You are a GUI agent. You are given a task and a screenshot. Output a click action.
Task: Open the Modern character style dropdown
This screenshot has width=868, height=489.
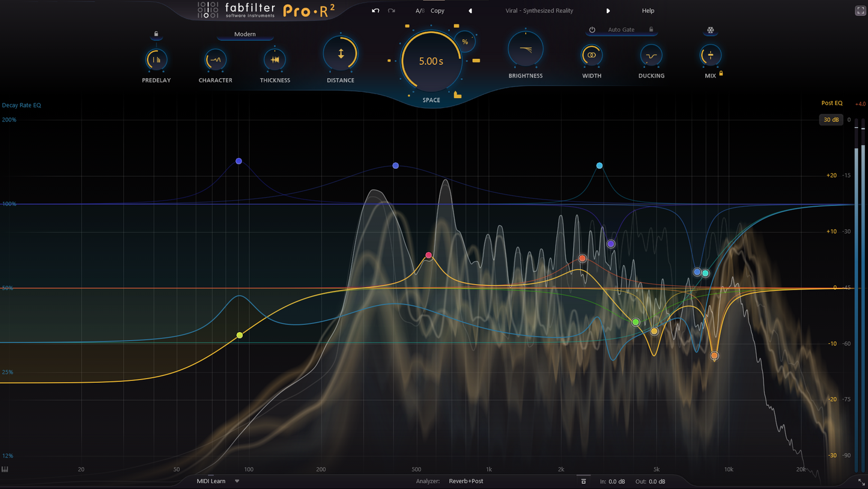[245, 34]
